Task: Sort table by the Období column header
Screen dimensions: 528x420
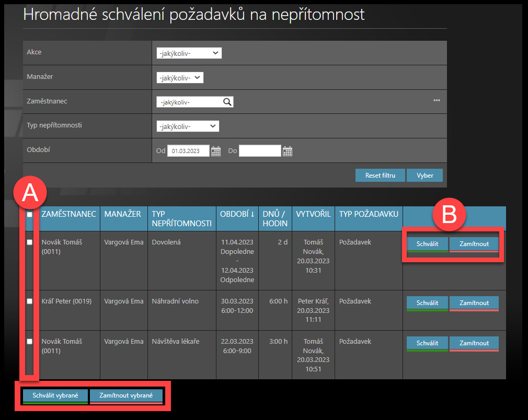Action: (x=237, y=214)
